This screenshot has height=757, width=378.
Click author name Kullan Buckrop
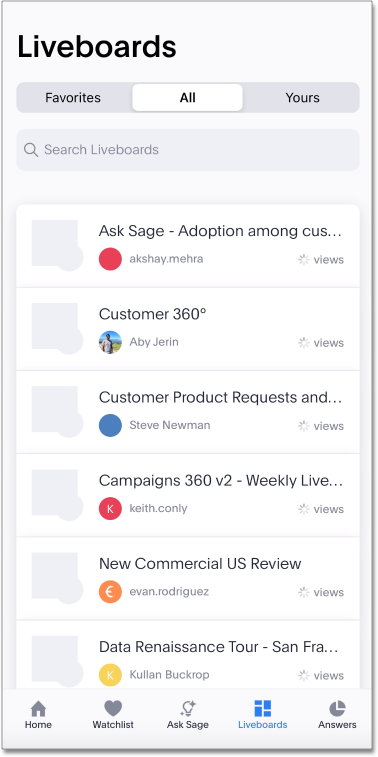(169, 674)
